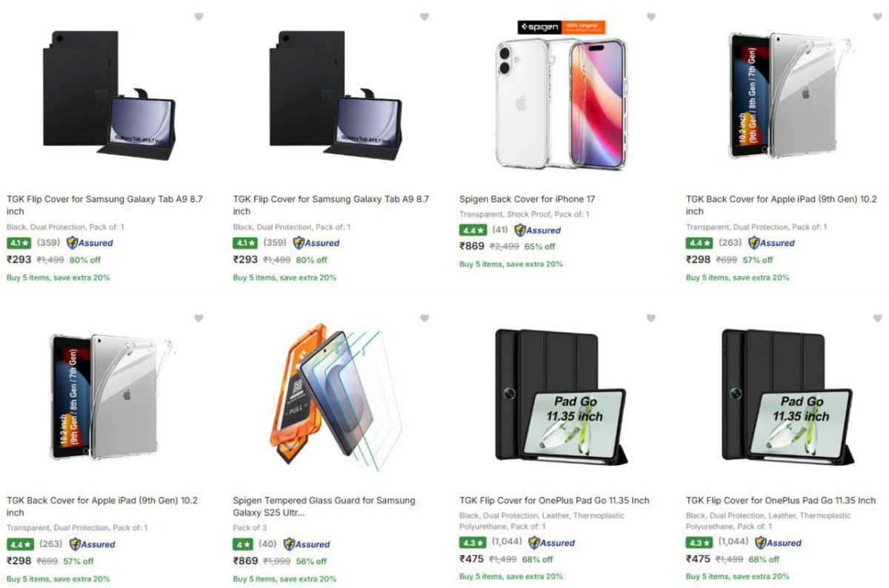Click 4.4 star rating badge for iPhone 17 cover

[473, 230]
